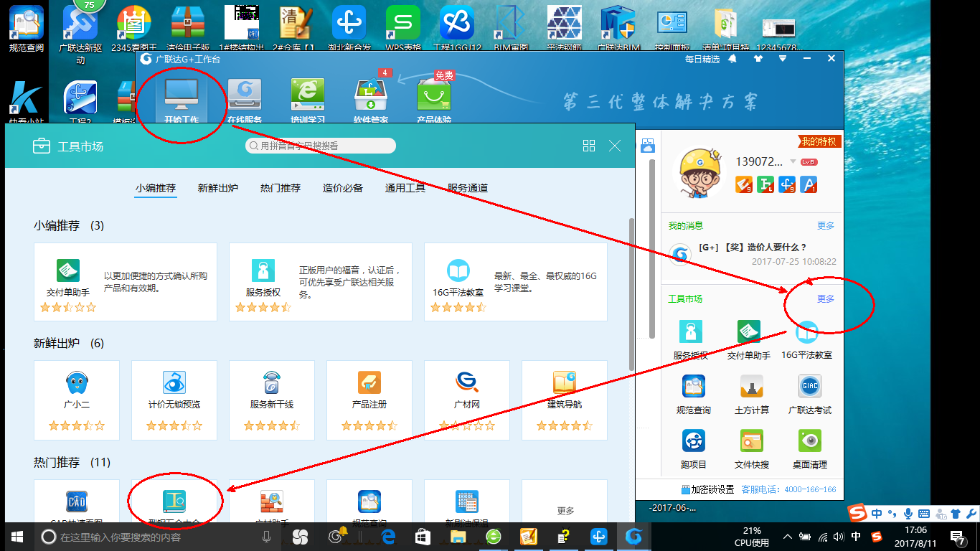
Task: Click 每日精选 in workbench title bar
Action: (702, 59)
